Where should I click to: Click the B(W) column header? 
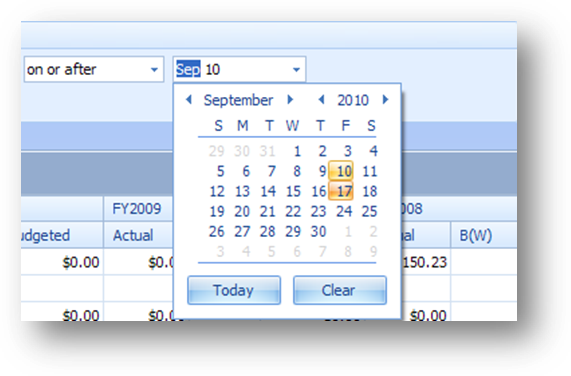476,236
